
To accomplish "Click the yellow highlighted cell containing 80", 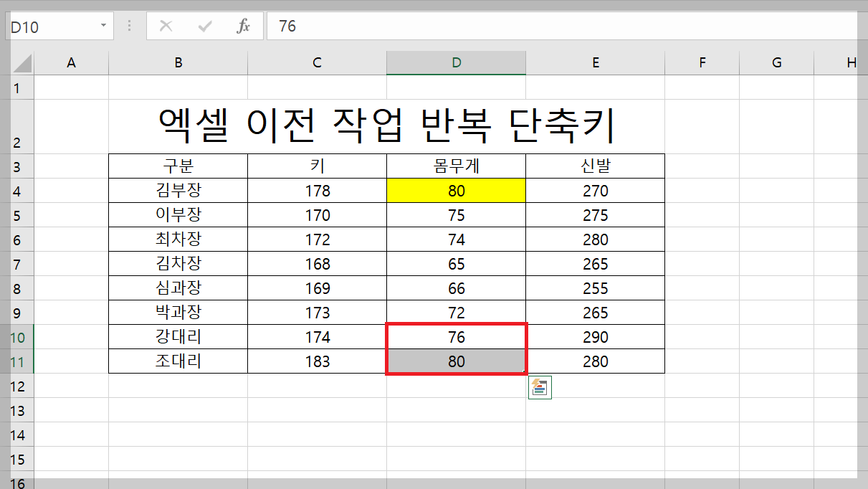I will click(x=456, y=190).
